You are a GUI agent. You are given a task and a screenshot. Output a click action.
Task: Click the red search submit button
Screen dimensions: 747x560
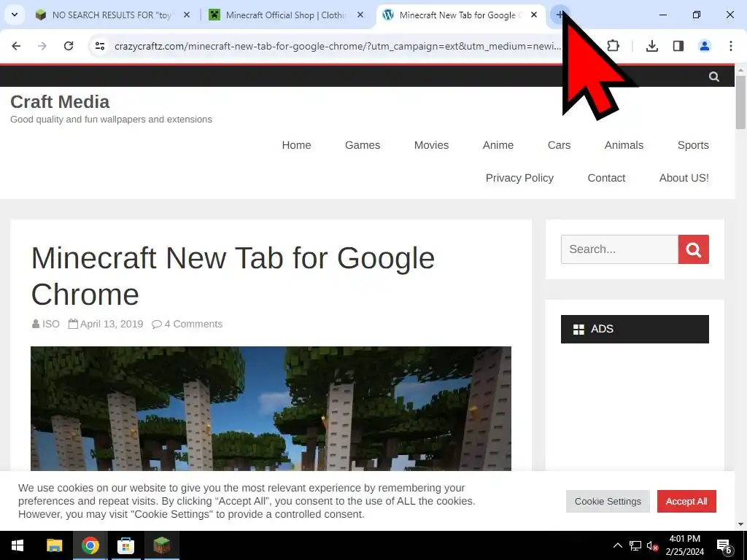click(693, 249)
